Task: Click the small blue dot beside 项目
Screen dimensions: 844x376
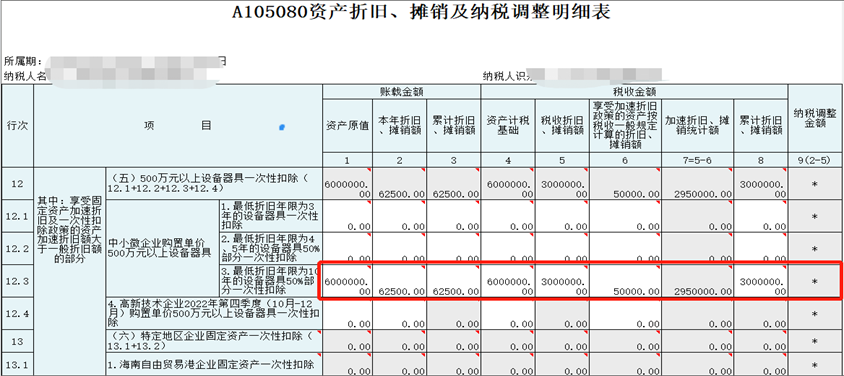Action: 282,127
